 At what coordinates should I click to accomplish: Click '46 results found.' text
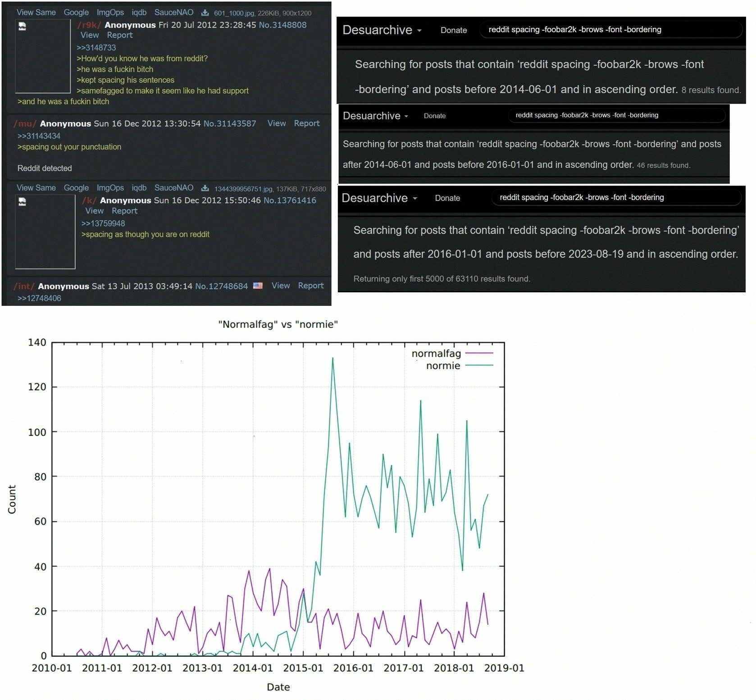coord(663,165)
